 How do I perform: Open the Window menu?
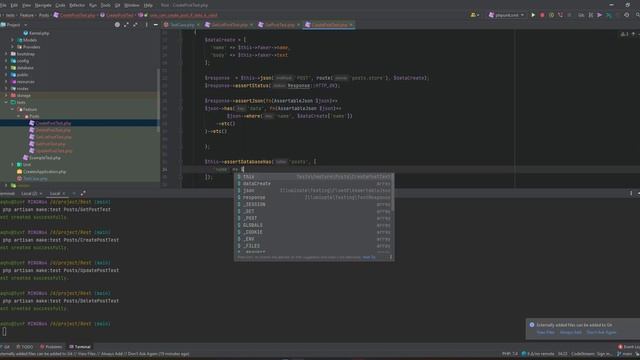(131, 5)
